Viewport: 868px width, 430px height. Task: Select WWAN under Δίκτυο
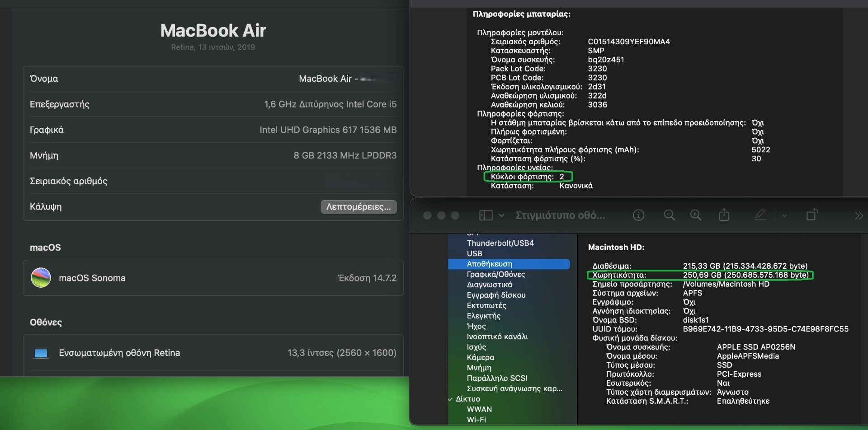[479, 409]
